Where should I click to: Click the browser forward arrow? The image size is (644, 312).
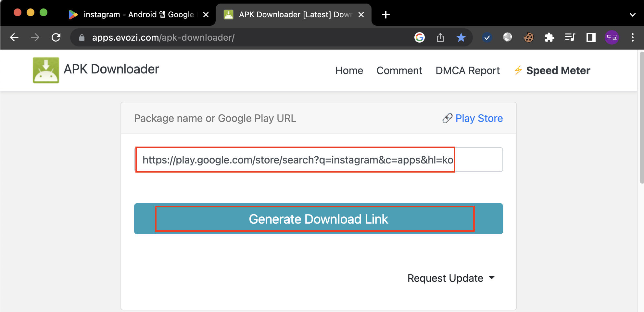(x=35, y=37)
